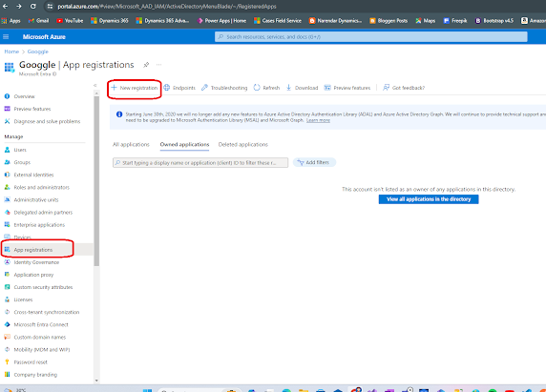Click the left menu scroll down arrow
This screenshot has height=392, width=546.
96,381
